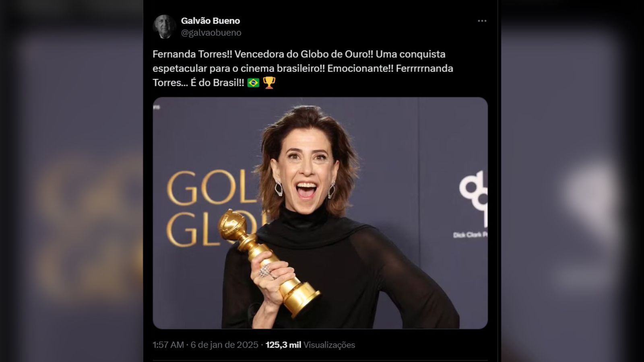Open the three-dot more options menu
This screenshot has height=362, width=644.
482,21
